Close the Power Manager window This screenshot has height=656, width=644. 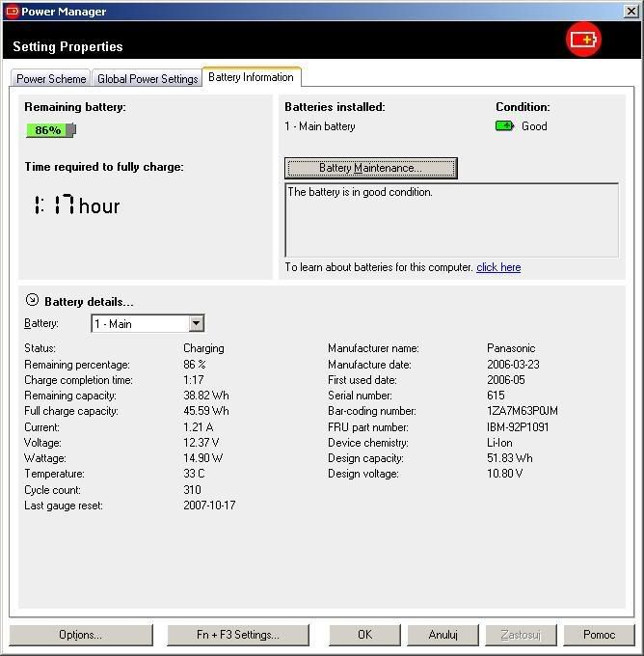(x=631, y=11)
